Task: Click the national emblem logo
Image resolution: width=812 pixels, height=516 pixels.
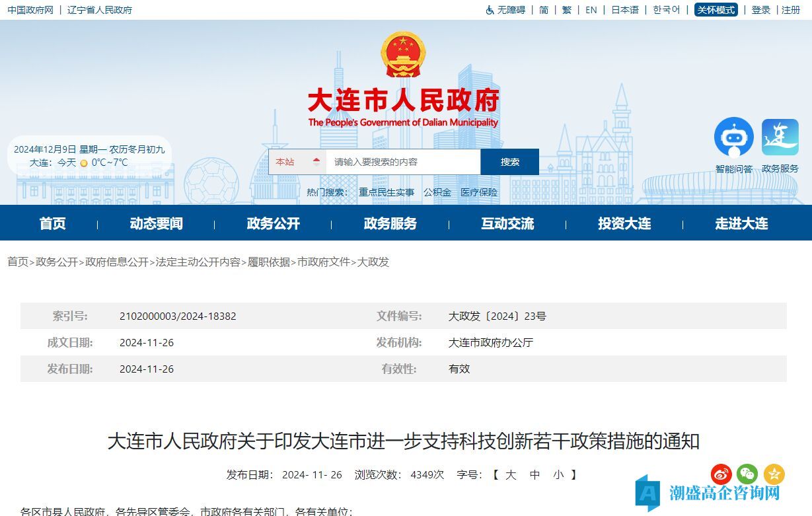Action: coord(403,54)
